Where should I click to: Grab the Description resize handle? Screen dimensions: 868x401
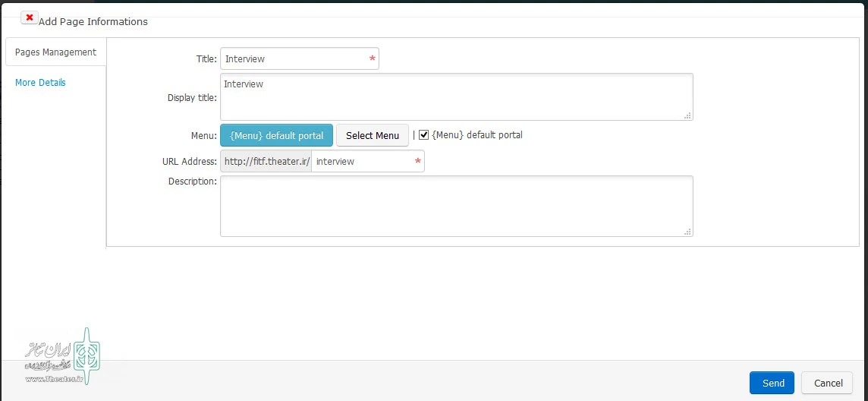687,232
